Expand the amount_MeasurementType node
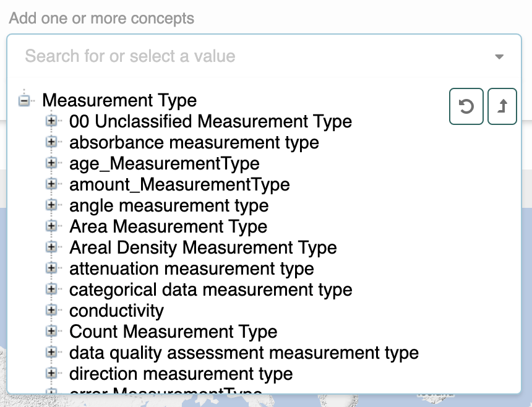532x407 pixels. click(x=52, y=184)
